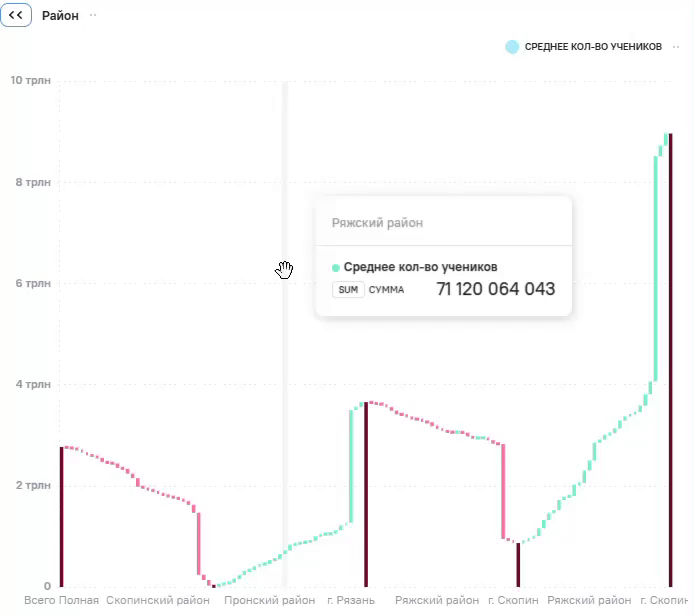Click the SUM badge in the tooltip
694x616 pixels.
[348, 289]
